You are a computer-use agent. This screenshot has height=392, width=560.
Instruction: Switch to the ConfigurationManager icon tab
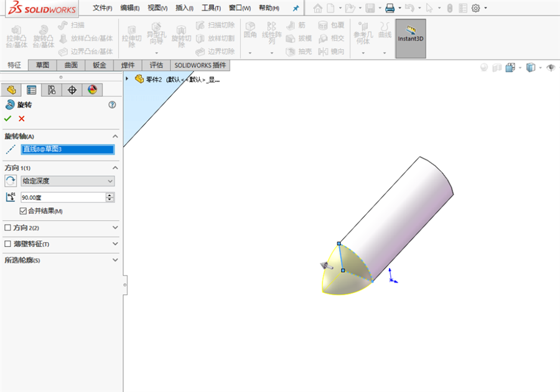(52, 90)
